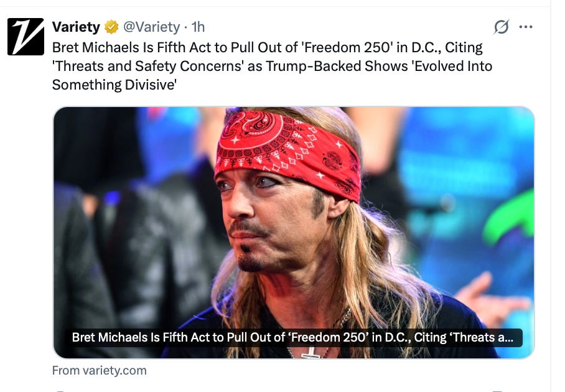Open the three-dot More options menu
Screen dimensions: 565x392
[526, 27]
